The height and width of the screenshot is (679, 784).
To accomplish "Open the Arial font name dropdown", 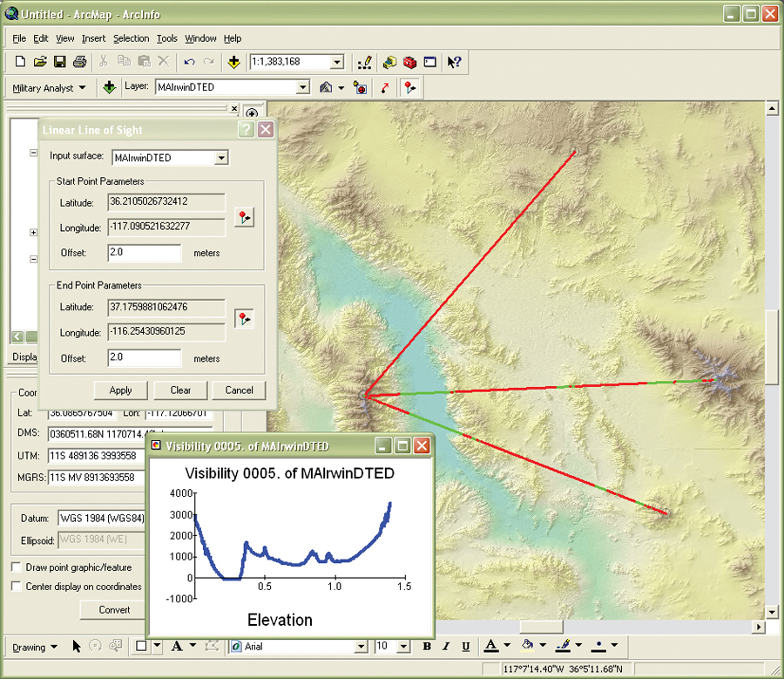I will [361, 647].
